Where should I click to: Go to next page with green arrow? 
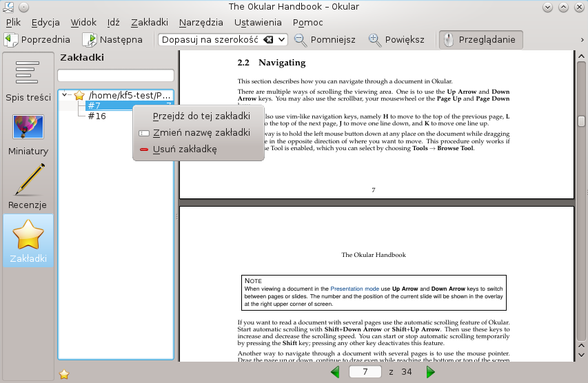431,373
